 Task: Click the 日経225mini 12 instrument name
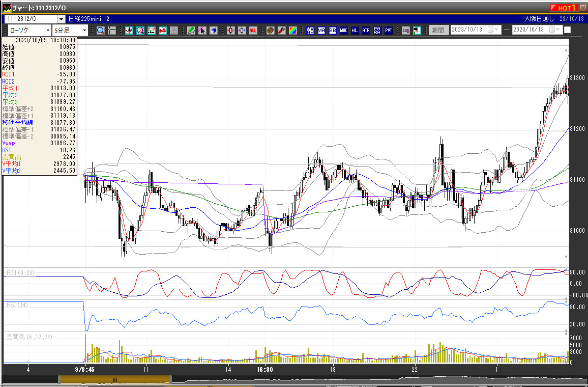click(x=89, y=19)
